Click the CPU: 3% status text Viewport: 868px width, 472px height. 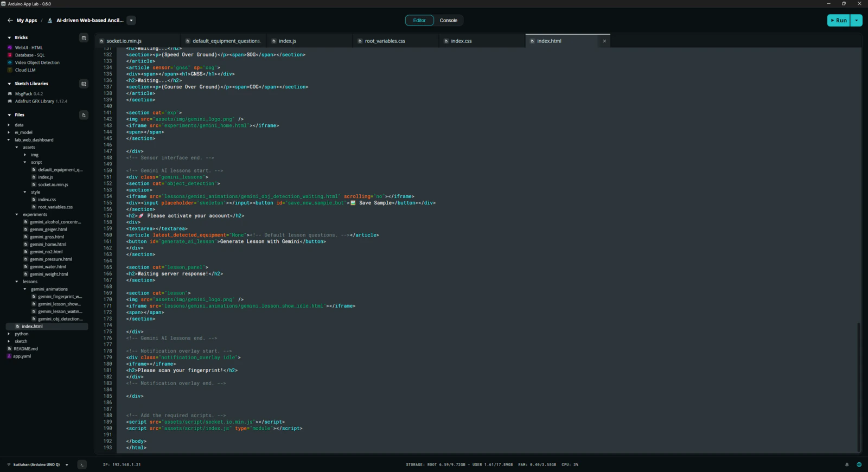(x=570, y=465)
